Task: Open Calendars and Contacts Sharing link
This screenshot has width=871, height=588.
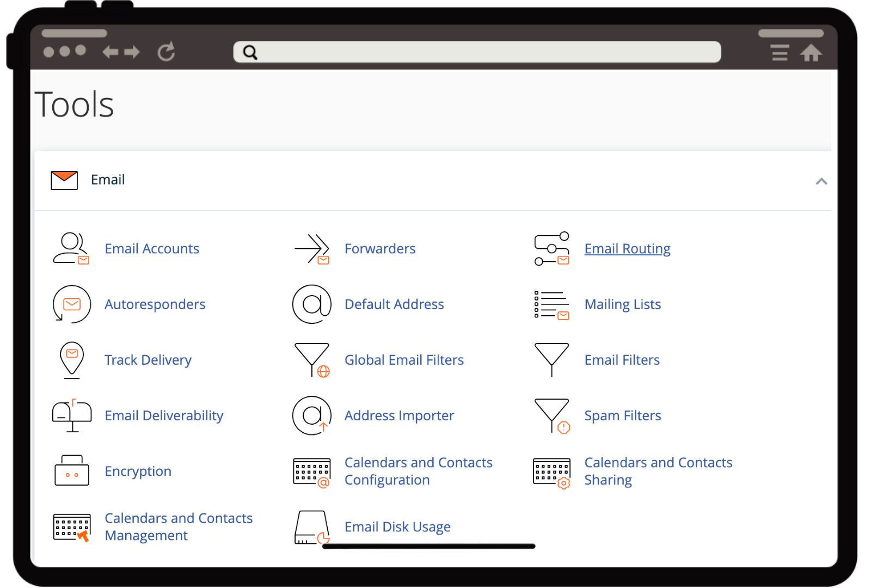Action: coord(658,471)
